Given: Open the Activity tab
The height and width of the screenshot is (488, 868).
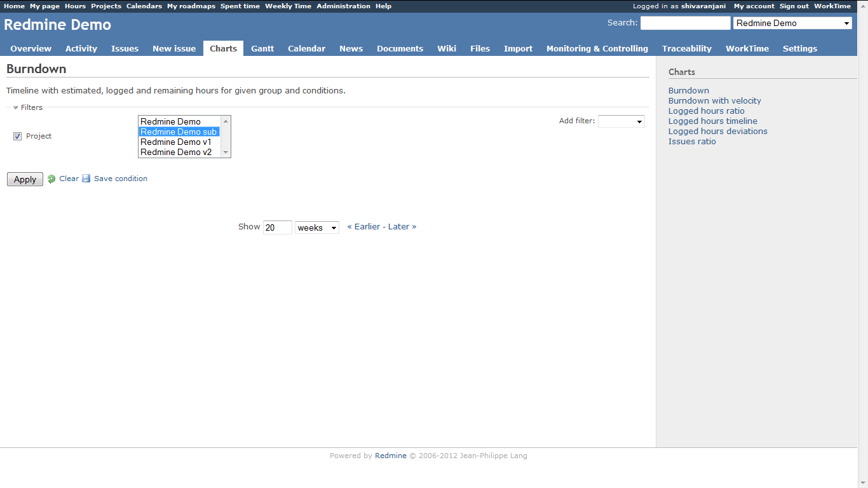Looking at the screenshot, I should (81, 48).
